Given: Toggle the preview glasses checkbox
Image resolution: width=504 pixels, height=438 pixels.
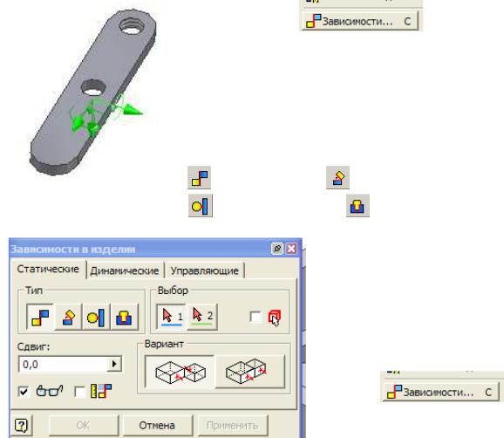Looking at the screenshot, I should coord(24,392).
